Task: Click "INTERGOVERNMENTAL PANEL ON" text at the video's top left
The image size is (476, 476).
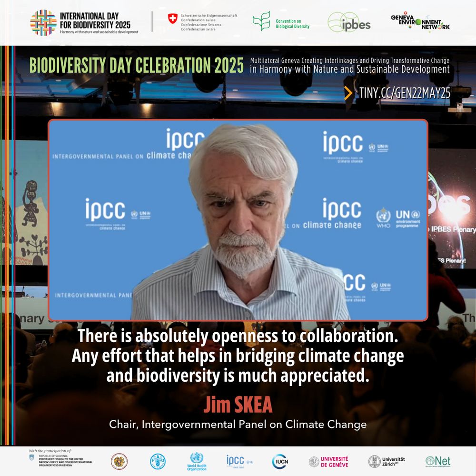Action: [98, 157]
